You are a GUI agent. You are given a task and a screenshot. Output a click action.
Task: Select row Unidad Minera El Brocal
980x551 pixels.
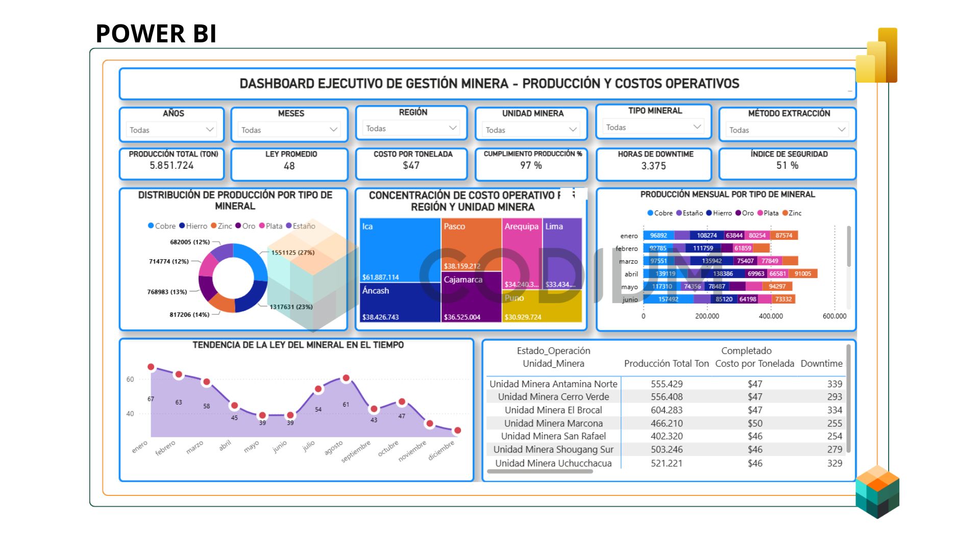[666, 410]
